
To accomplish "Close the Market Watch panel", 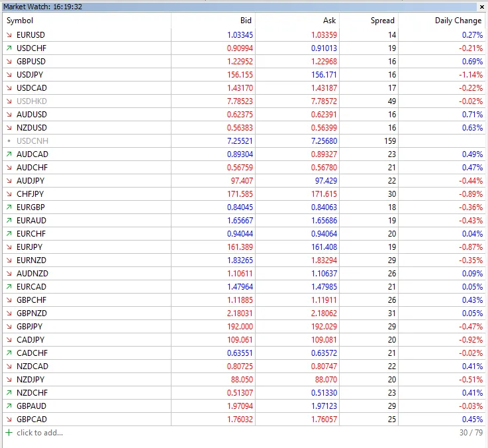I will (x=481, y=7).
